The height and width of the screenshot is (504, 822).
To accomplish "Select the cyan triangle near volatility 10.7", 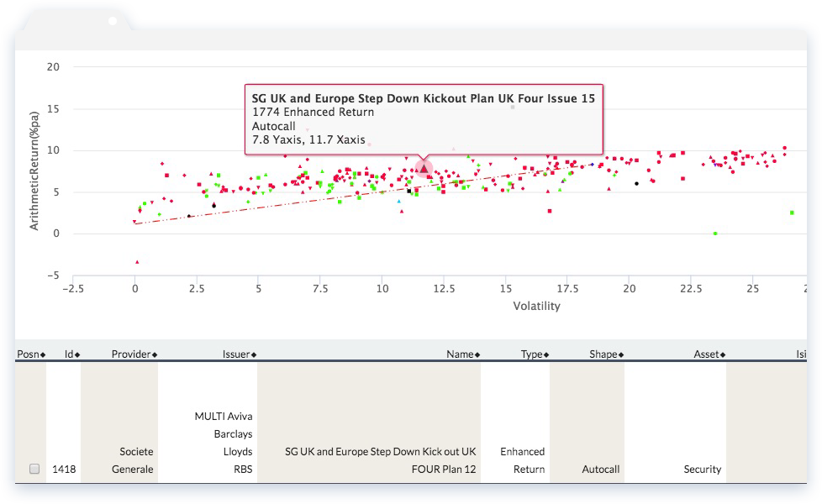I will (x=399, y=202).
